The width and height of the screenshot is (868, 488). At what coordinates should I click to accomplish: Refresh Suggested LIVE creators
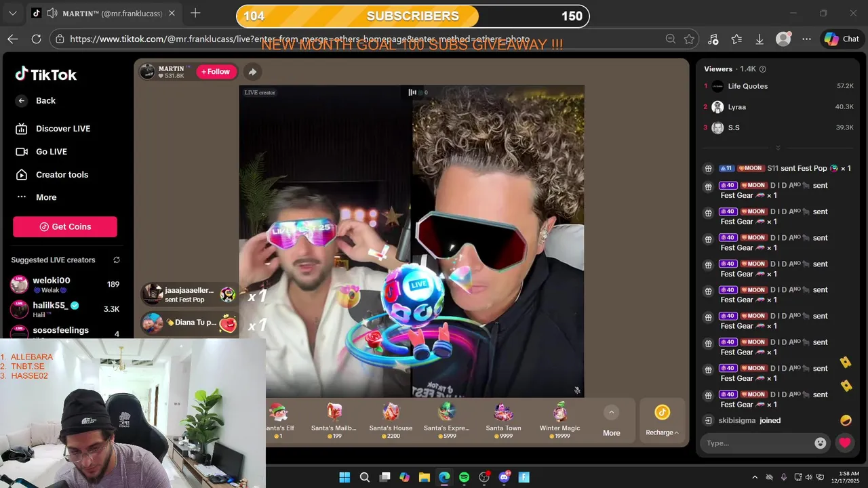[x=117, y=260]
